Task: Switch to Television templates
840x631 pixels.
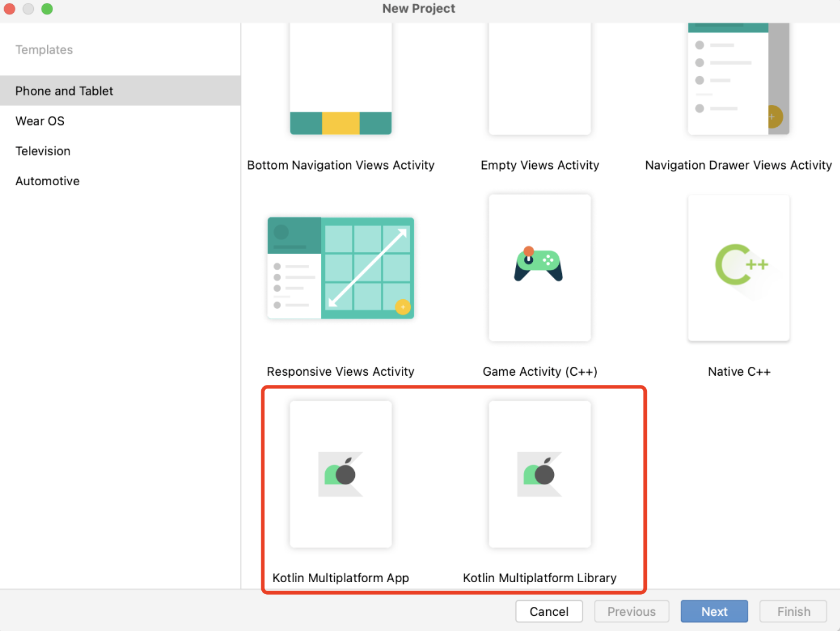Action: point(120,151)
